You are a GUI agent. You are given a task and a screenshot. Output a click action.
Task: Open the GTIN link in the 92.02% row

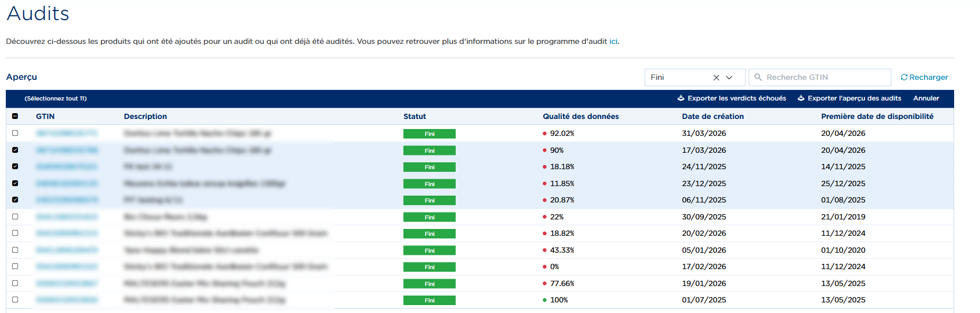pyautogui.click(x=67, y=133)
